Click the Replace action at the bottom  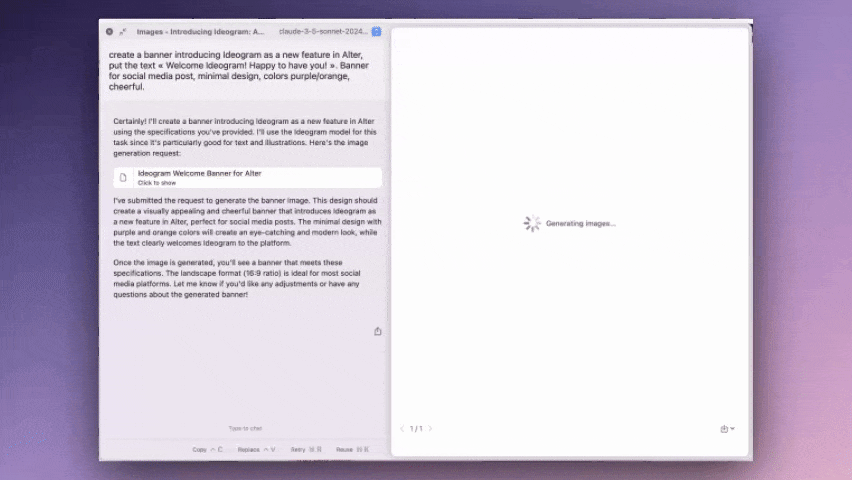coord(256,450)
